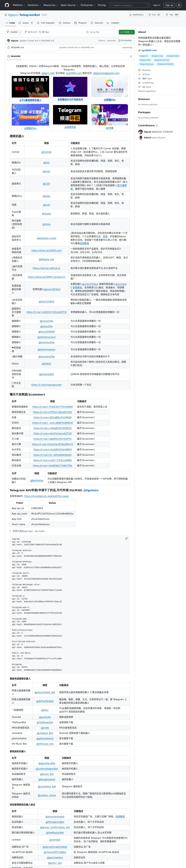
Task: Switch to the Pull requests tab
Action: (46, 23)
